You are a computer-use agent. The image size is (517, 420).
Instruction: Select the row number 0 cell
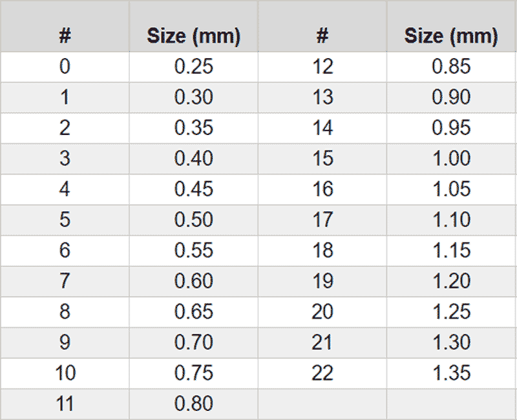coord(65,67)
